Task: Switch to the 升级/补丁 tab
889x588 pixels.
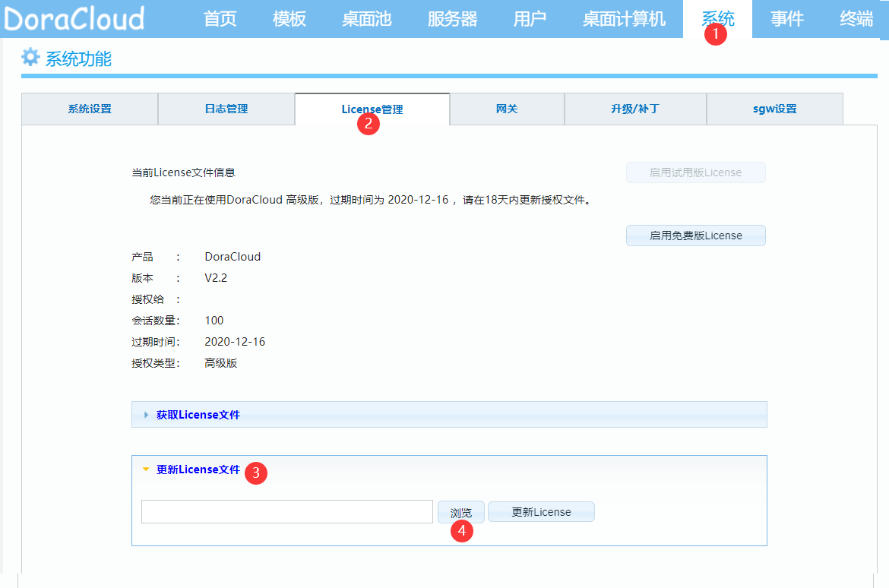Action: (x=635, y=109)
